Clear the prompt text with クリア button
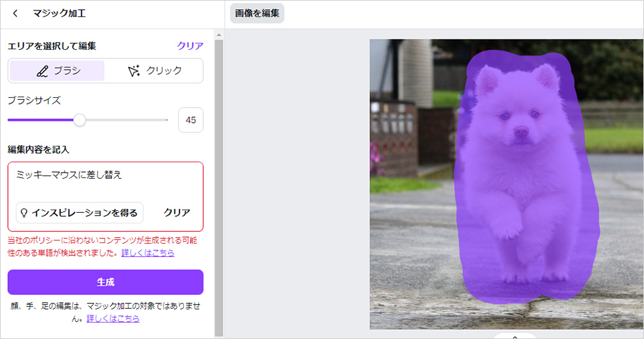This screenshot has height=339, width=644. (x=177, y=213)
